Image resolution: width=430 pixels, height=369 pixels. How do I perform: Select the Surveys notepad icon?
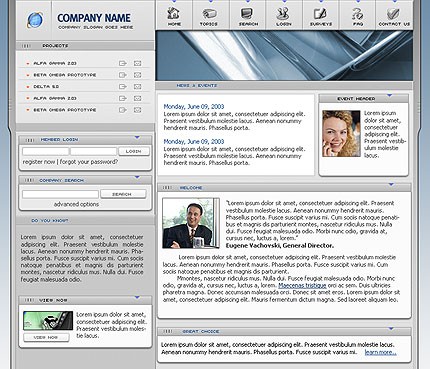click(x=320, y=14)
